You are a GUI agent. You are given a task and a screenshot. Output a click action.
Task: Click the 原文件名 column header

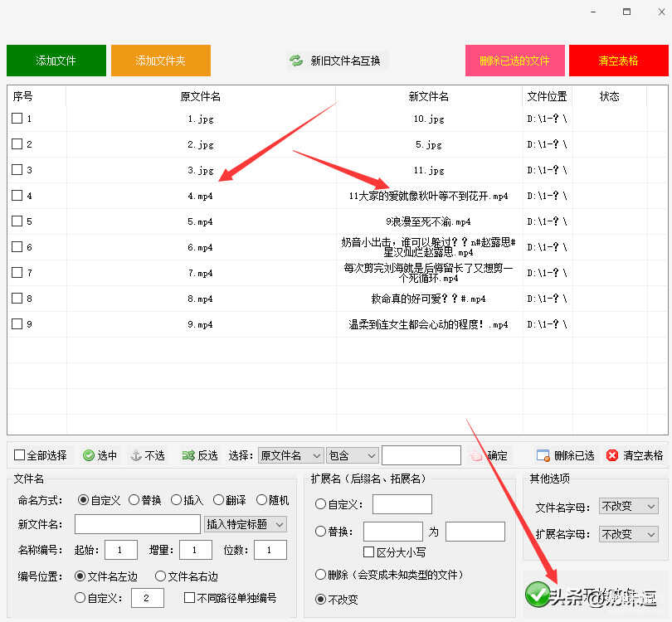point(201,96)
